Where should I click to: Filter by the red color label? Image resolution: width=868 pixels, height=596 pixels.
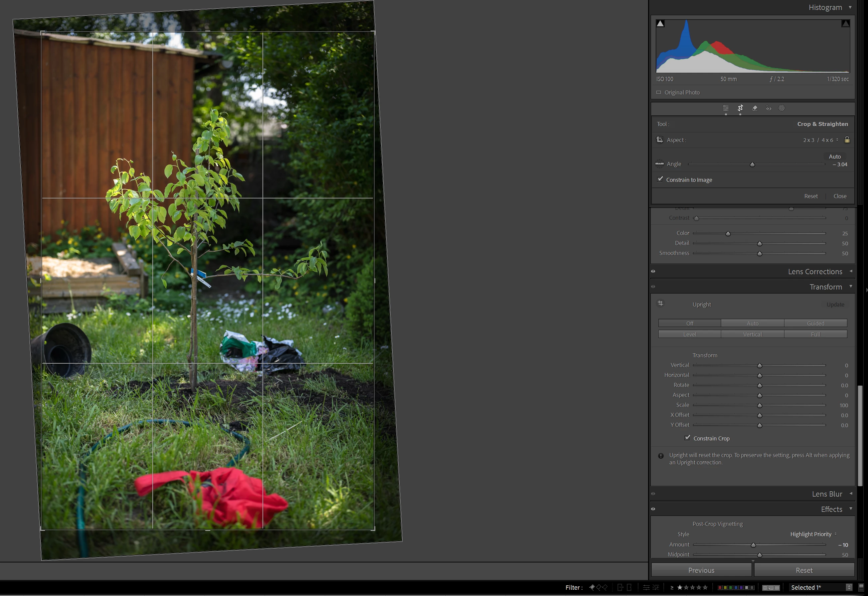click(x=720, y=587)
